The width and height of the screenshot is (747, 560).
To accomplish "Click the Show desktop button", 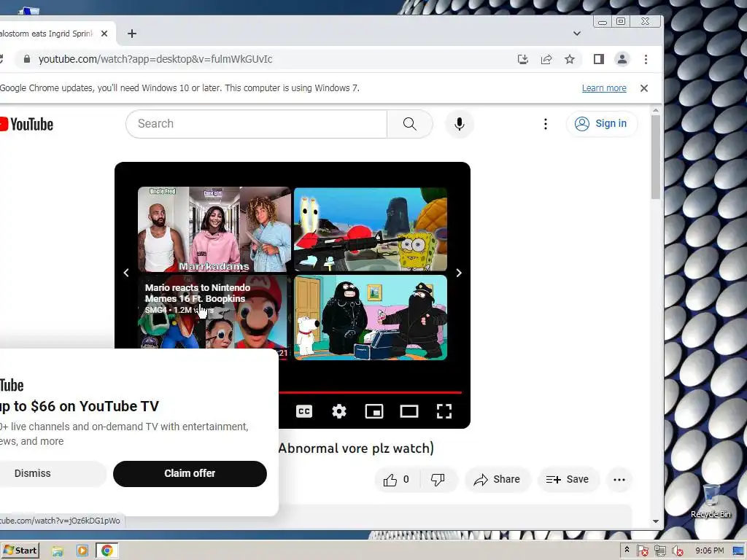I will click(738, 551).
